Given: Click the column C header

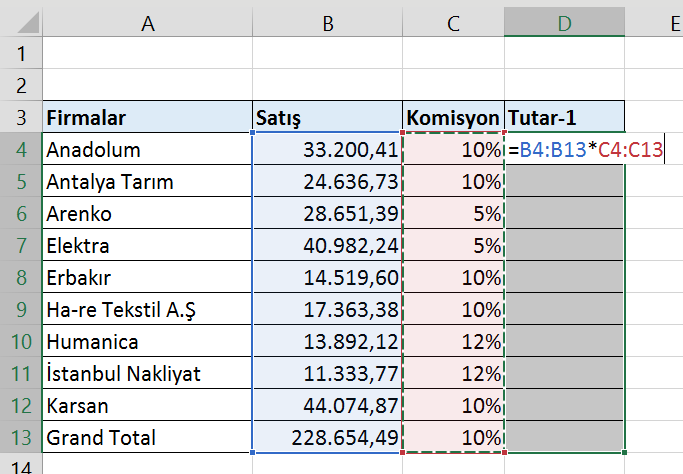Looking at the screenshot, I should click(453, 21).
